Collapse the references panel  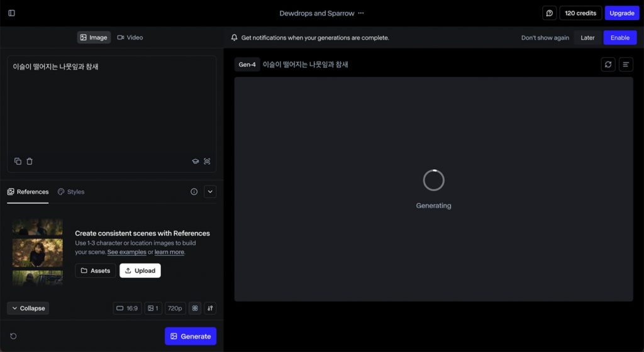tap(28, 308)
